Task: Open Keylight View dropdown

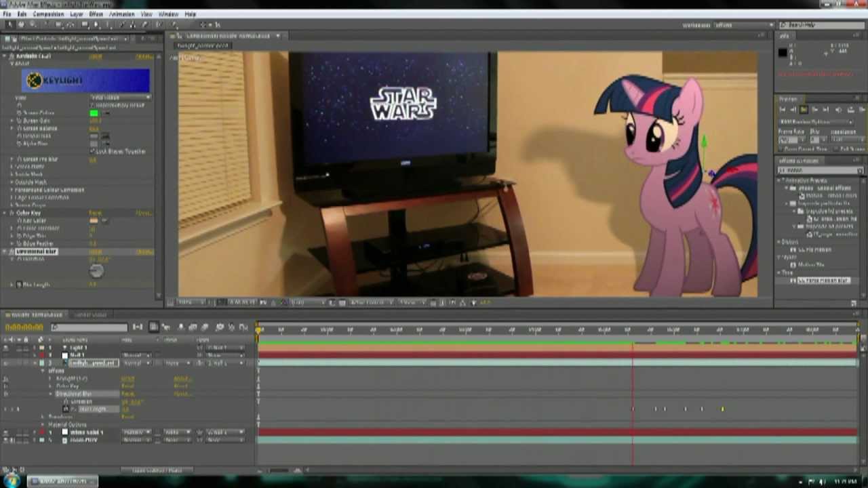Action: pos(121,98)
